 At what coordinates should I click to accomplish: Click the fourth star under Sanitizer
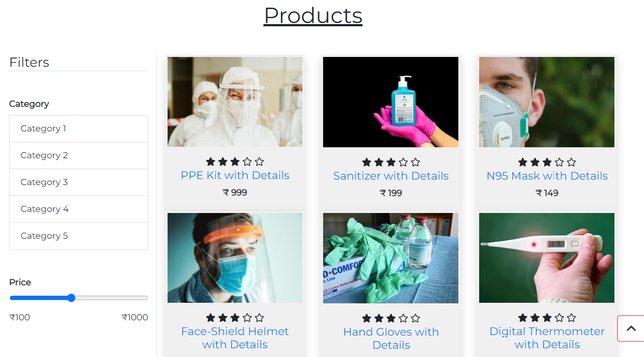point(403,162)
